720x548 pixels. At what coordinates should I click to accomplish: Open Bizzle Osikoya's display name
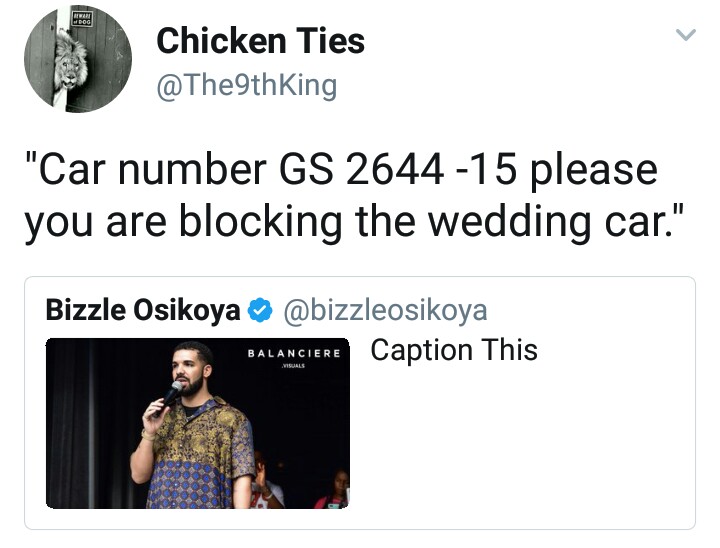point(143,310)
